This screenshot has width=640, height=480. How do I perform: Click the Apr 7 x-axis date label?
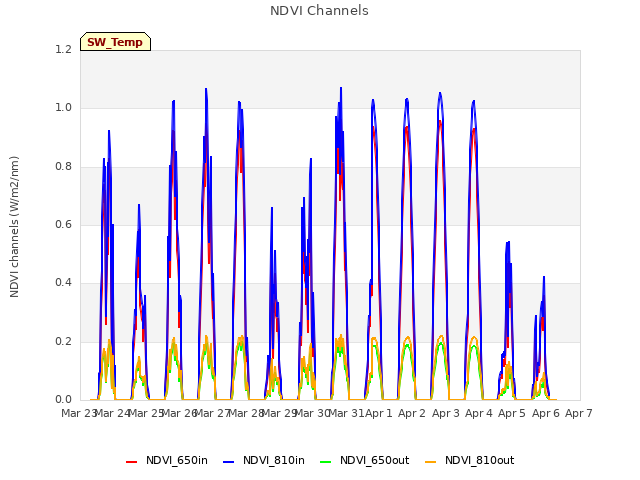(x=578, y=413)
